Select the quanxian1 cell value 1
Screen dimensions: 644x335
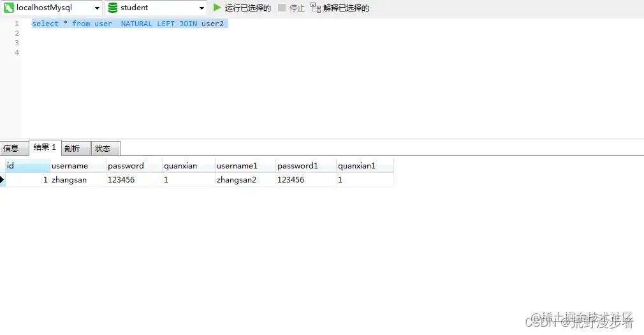(x=365, y=180)
